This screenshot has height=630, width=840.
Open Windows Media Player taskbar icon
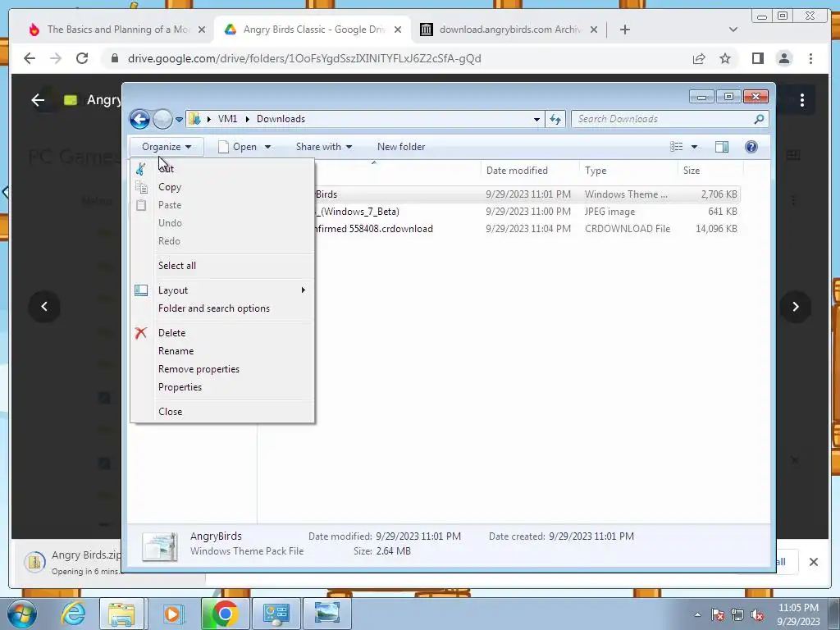[173, 614]
